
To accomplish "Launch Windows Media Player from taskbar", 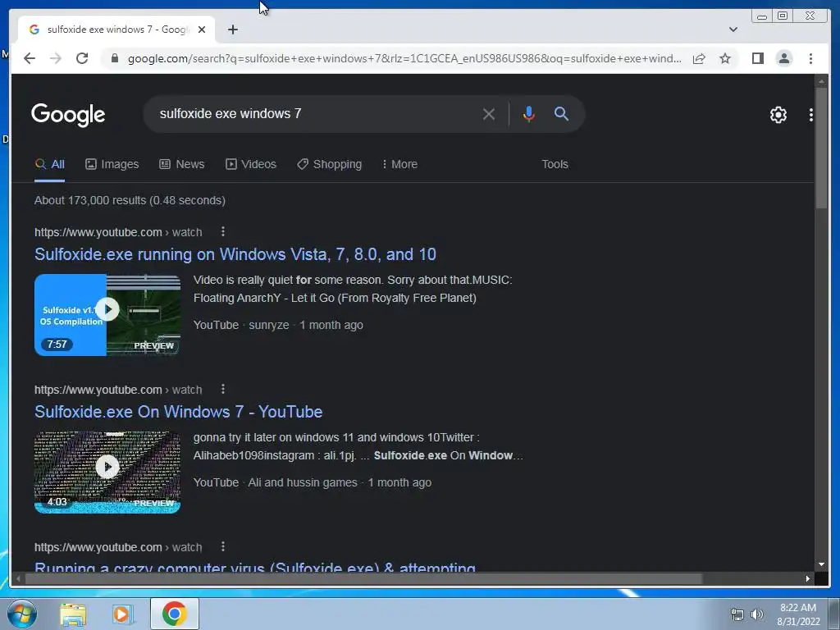I will point(122,614).
